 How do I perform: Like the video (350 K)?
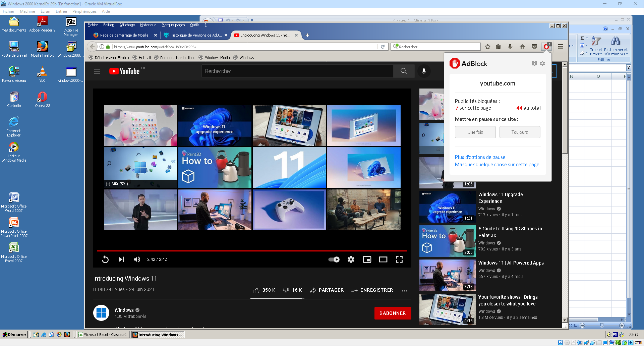click(264, 290)
